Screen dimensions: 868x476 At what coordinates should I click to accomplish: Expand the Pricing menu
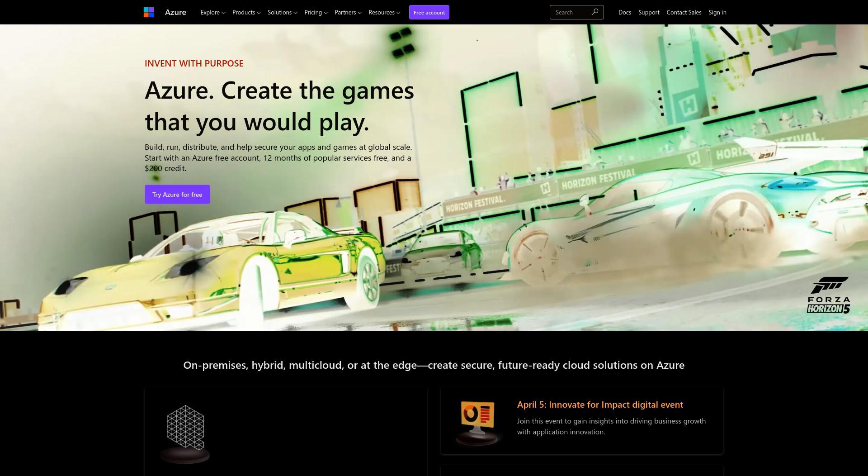316,12
